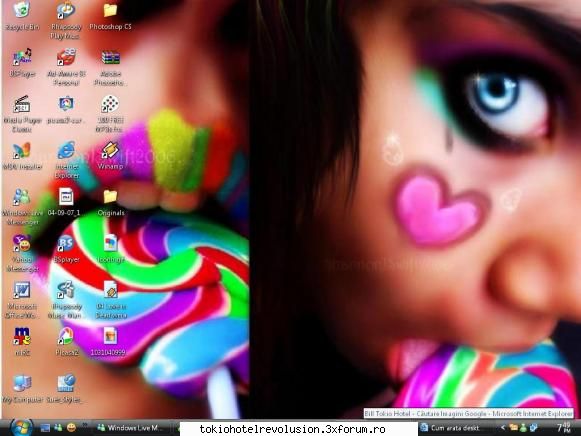Launch the Winamp shortcut
581x436 pixels.
coord(110,156)
